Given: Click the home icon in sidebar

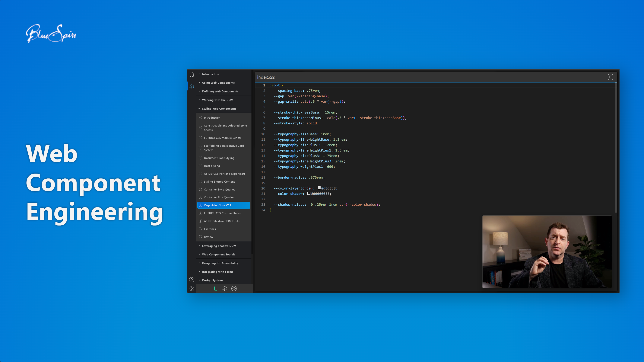Looking at the screenshot, I should [192, 74].
